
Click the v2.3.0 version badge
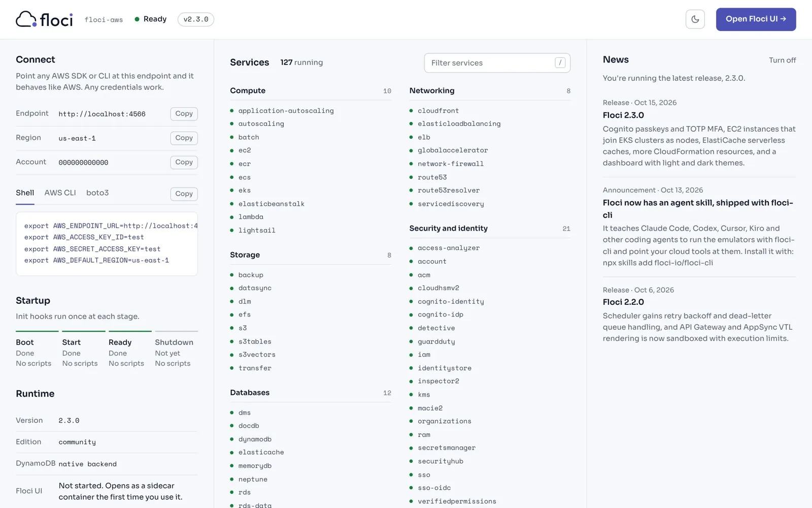(x=196, y=19)
